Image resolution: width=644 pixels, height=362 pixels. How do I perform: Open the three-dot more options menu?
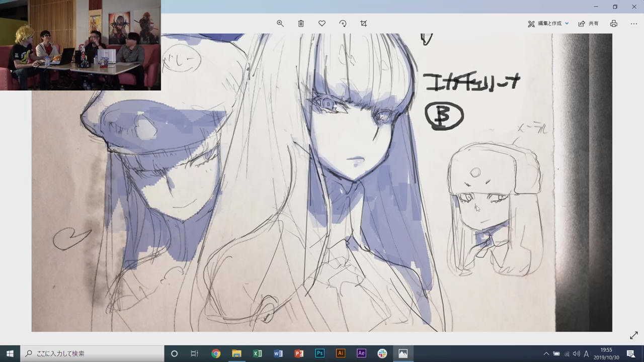(x=634, y=24)
